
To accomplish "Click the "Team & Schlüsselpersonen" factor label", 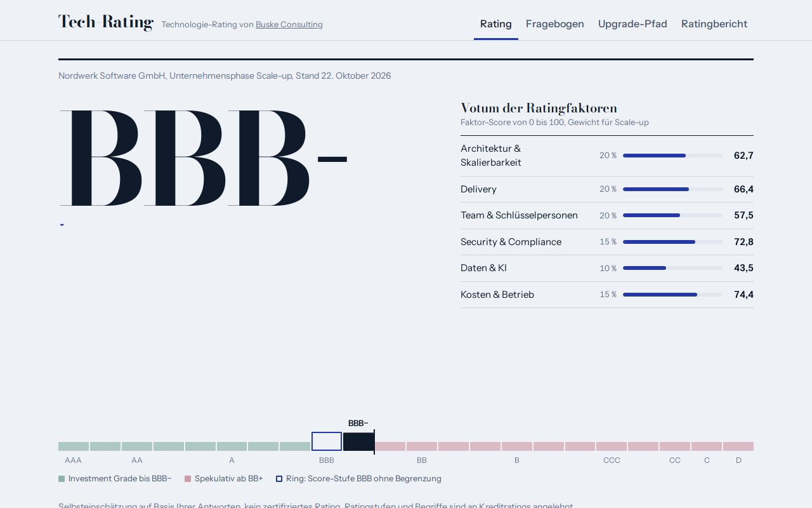I will (519, 215).
